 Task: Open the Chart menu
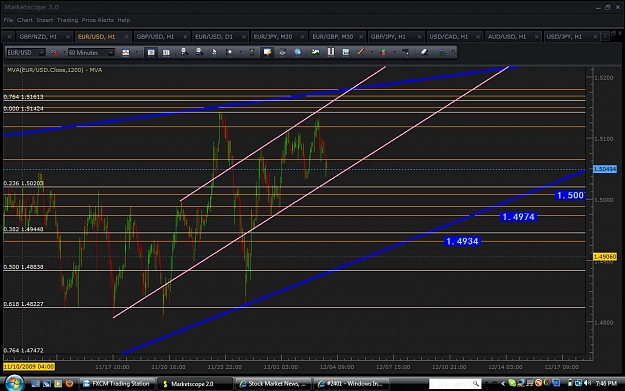pyautogui.click(x=25, y=20)
